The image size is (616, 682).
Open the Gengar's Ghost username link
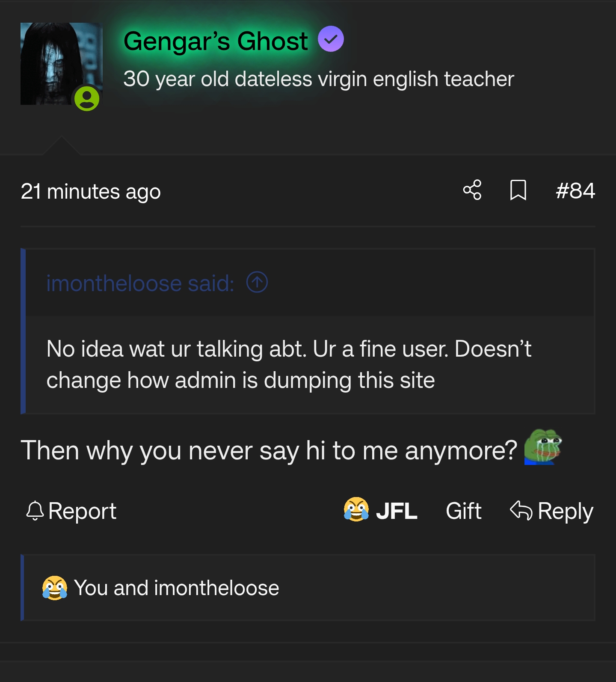pyautogui.click(x=216, y=41)
